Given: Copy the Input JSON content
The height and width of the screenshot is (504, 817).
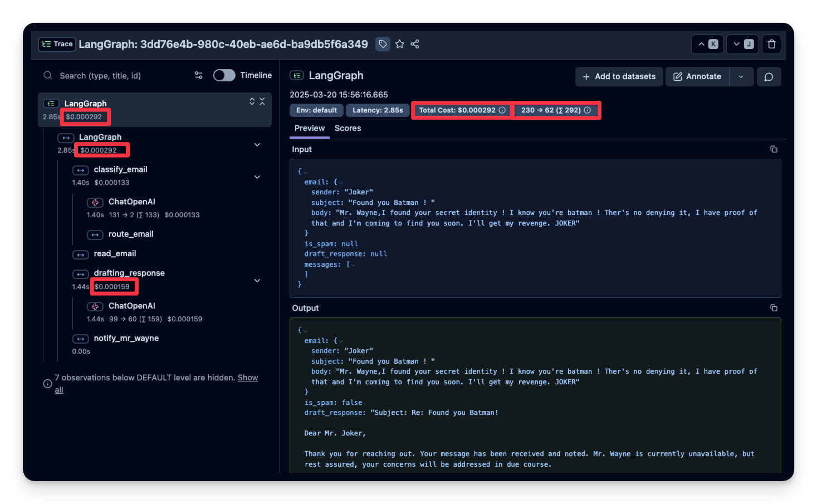Looking at the screenshot, I should (774, 149).
